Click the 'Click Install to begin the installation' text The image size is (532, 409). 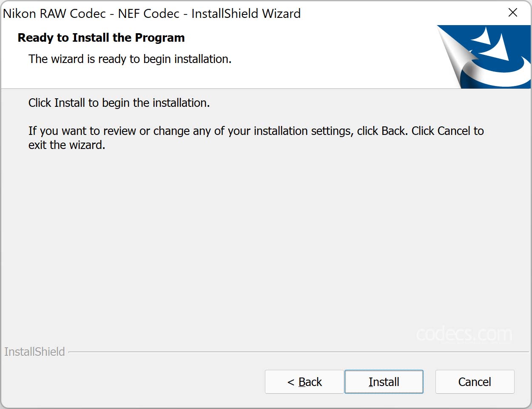(x=119, y=103)
